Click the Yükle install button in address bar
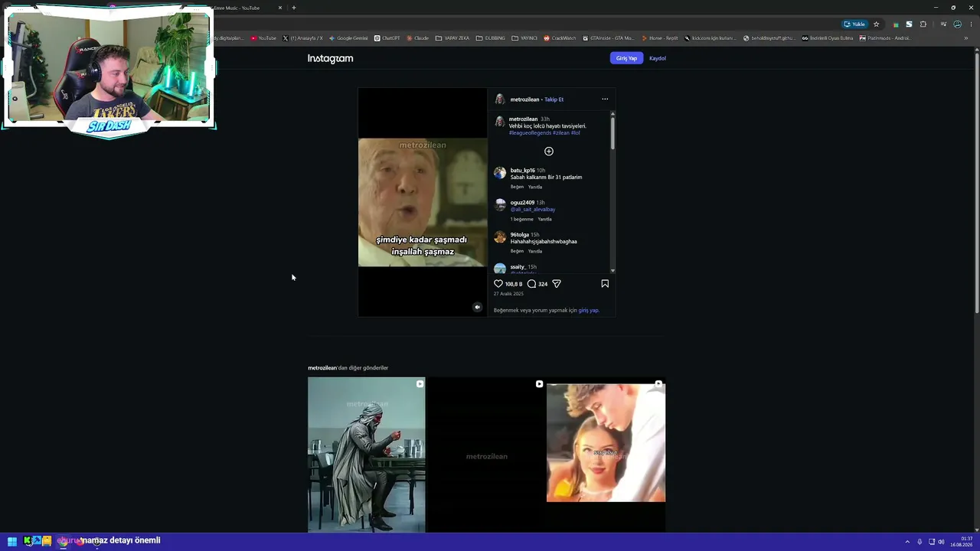This screenshot has height=551, width=980. (x=854, y=24)
